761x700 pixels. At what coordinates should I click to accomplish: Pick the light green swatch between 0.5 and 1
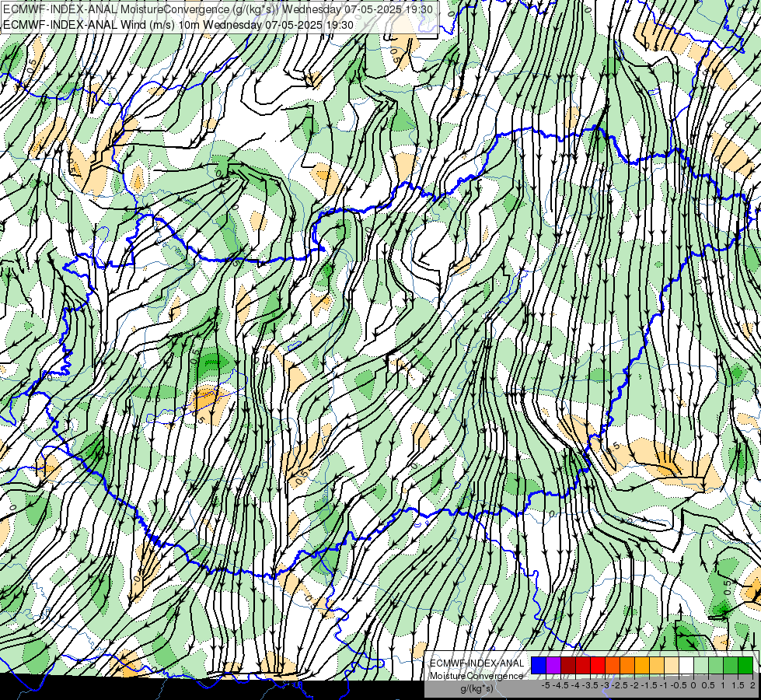716,666
